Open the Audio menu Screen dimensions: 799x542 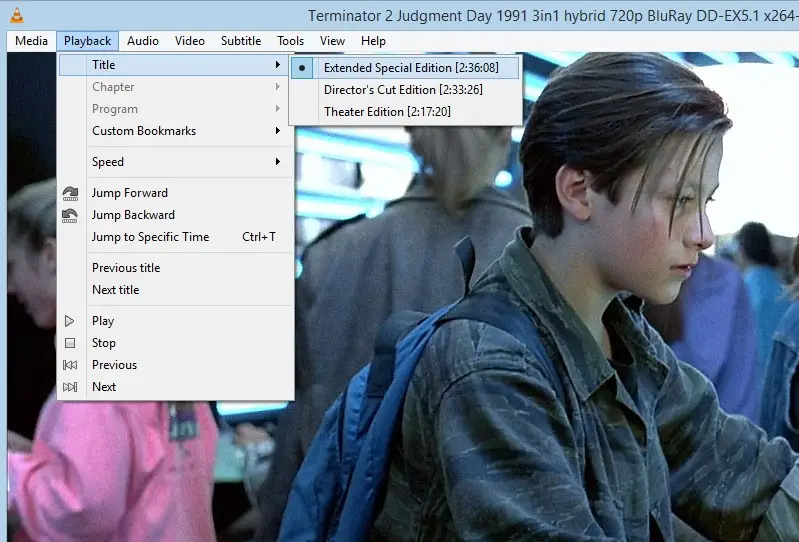click(x=143, y=41)
